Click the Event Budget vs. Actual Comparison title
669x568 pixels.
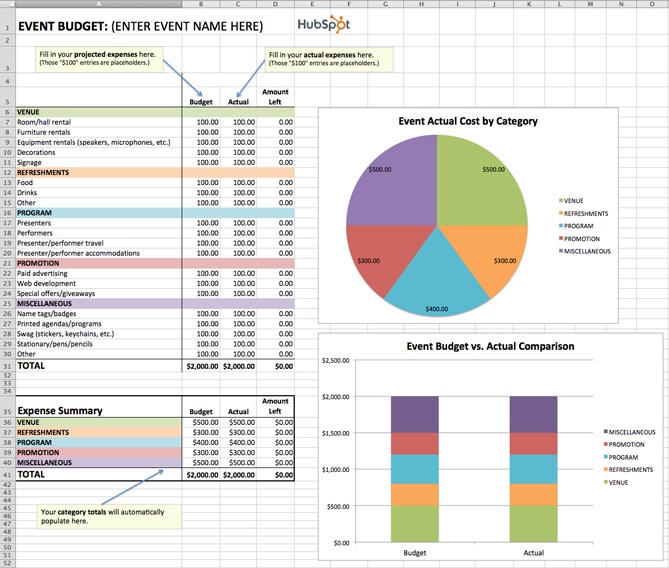coord(490,347)
